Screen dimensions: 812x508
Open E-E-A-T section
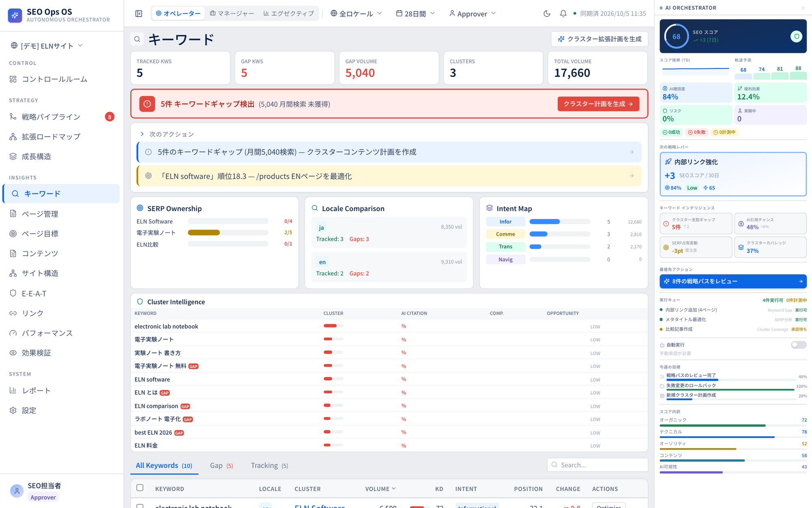click(x=61, y=293)
